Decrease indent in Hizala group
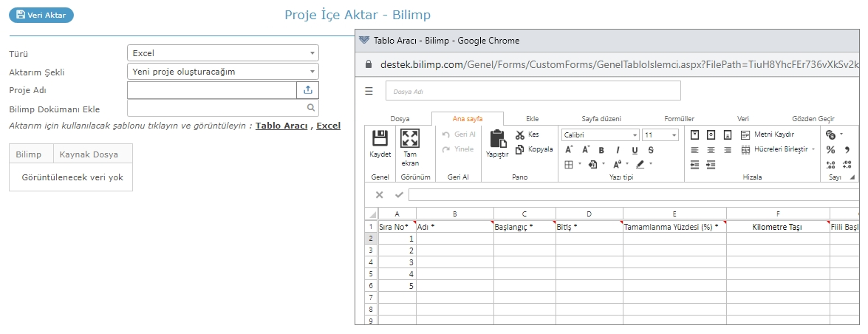868x334 pixels. click(694, 165)
